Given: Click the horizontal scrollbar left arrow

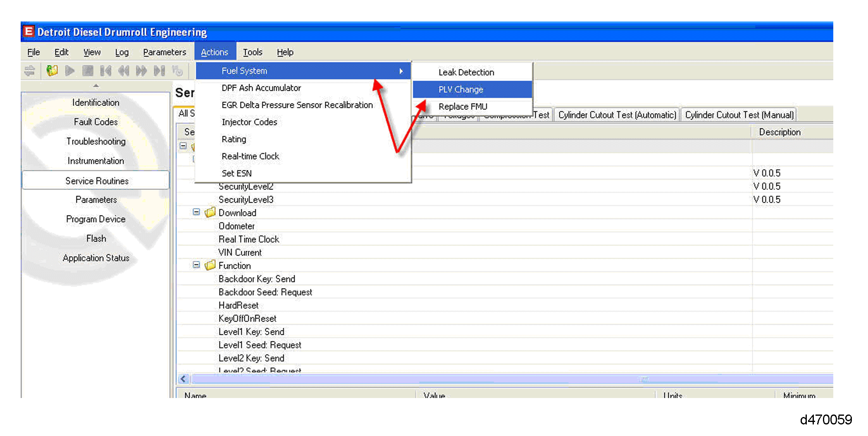Looking at the screenshot, I should [x=184, y=379].
